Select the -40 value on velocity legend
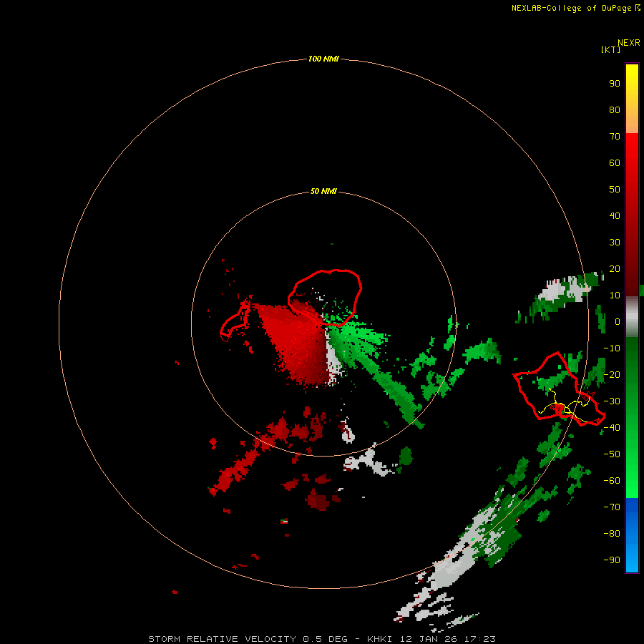This screenshot has height=644, width=644. (x=612, y=428)
